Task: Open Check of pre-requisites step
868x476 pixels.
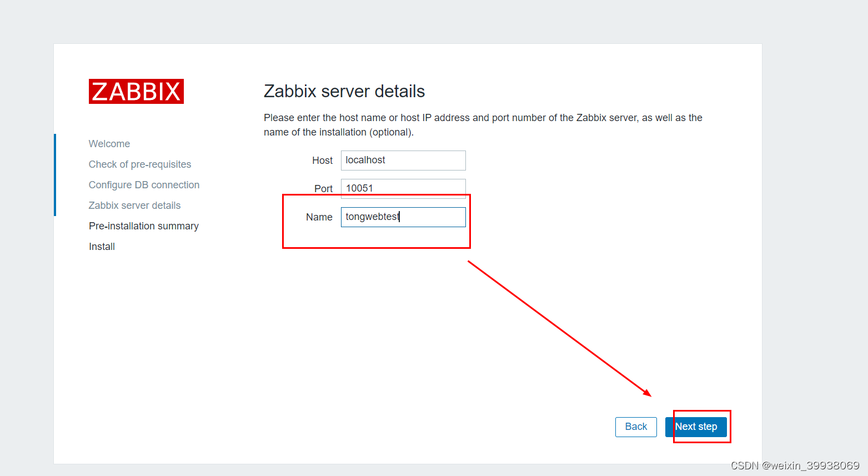Action: point(140,164)
